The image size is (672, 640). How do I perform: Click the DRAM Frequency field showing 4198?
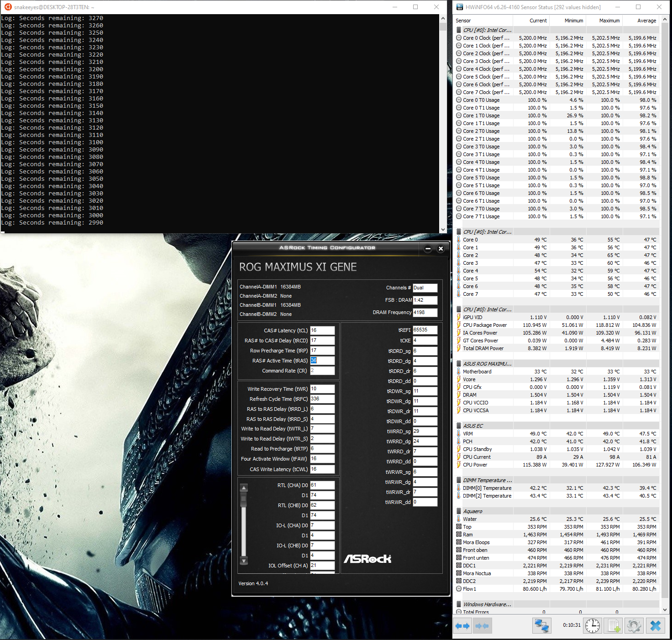(425, 313)
